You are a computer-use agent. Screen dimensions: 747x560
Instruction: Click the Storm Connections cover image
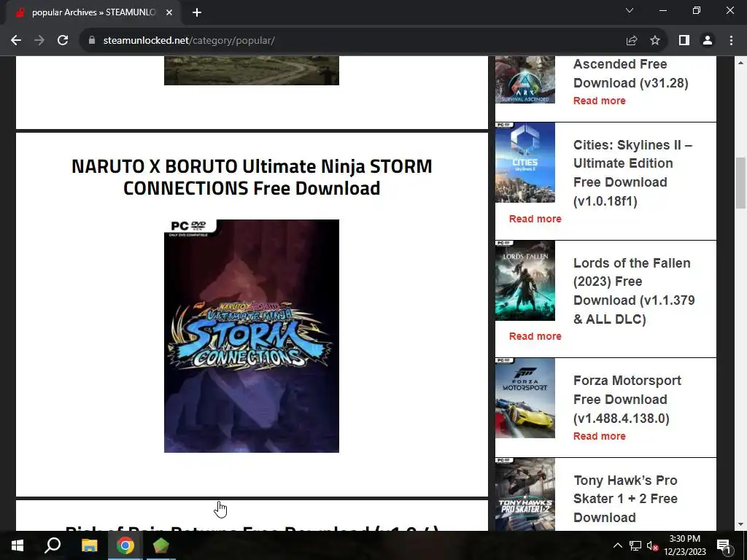pos(252,336)
